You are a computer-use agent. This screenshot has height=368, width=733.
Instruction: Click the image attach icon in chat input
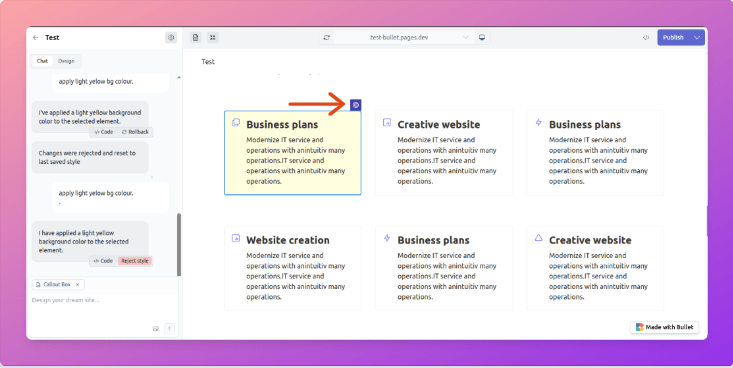156,329
